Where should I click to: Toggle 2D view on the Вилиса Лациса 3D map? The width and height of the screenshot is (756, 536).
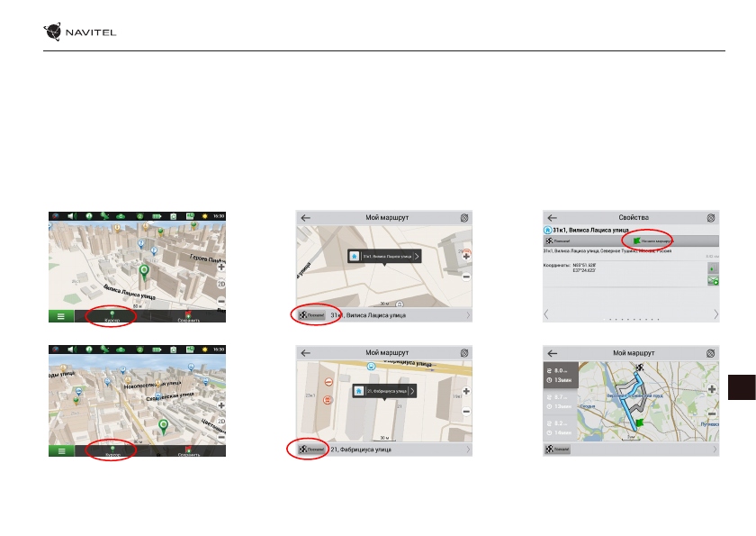coord(220,284)
